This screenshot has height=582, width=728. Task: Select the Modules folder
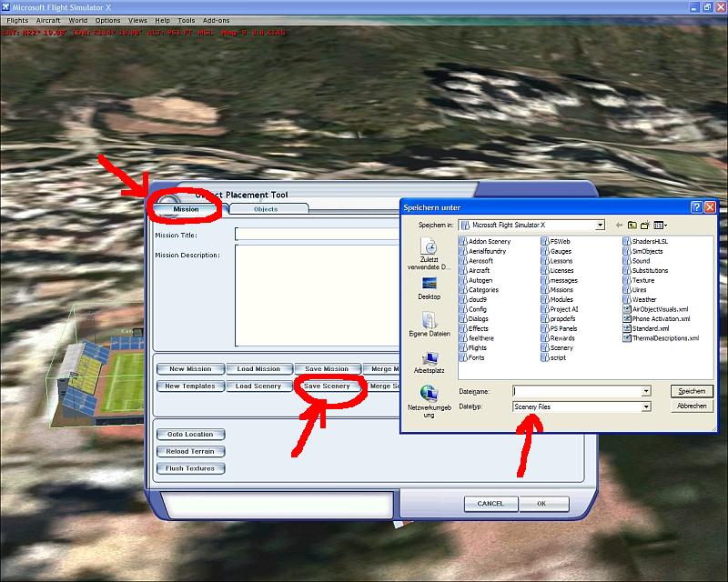[557, 299]
